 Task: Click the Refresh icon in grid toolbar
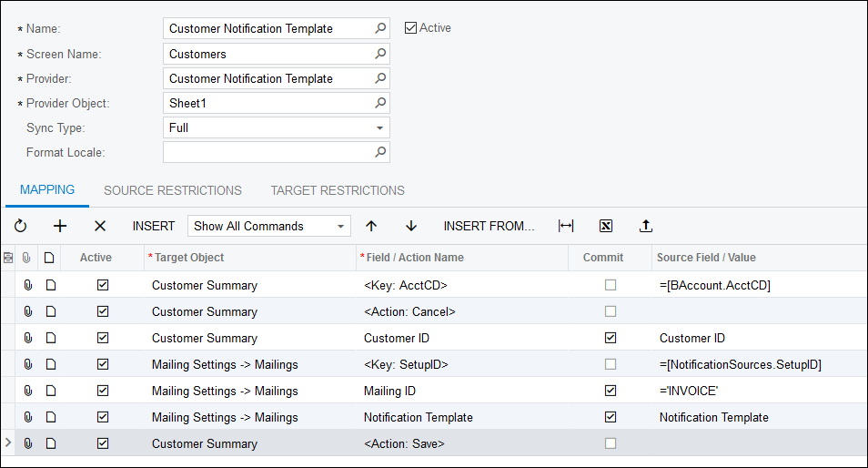(21, 226)
